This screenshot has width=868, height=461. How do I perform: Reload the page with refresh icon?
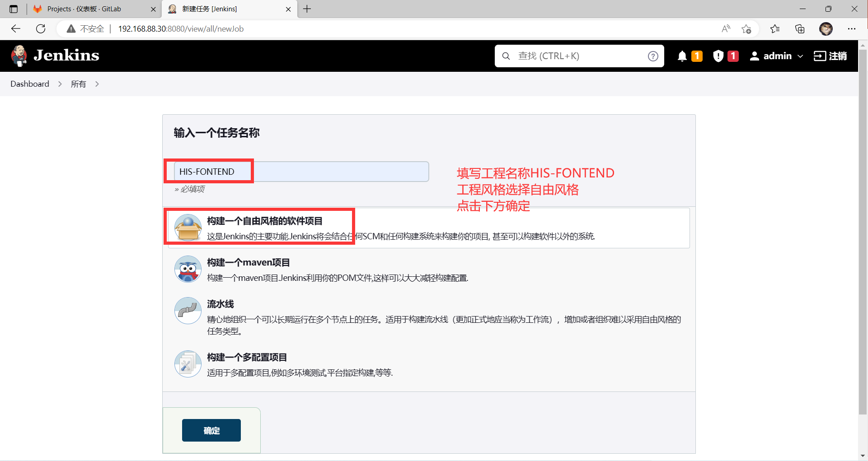coord(41,29)
